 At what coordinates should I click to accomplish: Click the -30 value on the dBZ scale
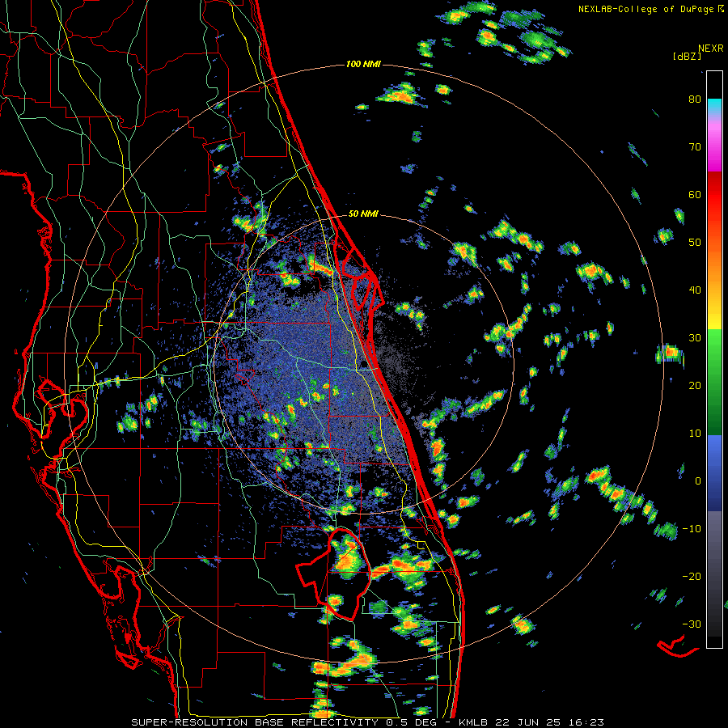[x=692, y=624]
